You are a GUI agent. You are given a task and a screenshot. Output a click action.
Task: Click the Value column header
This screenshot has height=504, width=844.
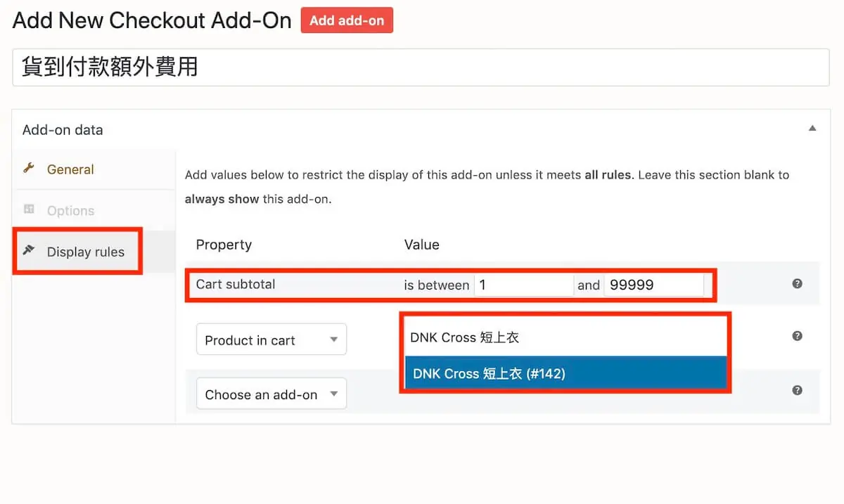point(422,245)
